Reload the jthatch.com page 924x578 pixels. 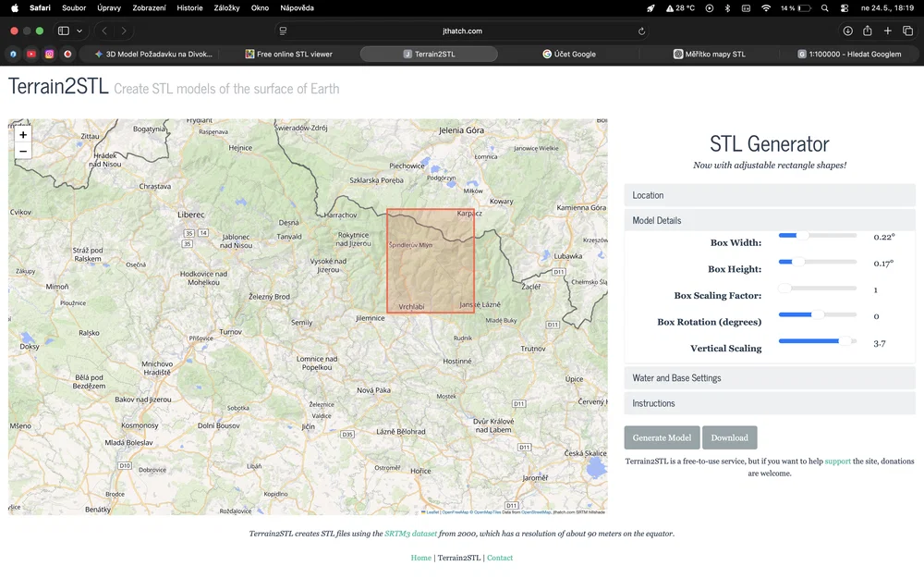click(x=641, y=31)
